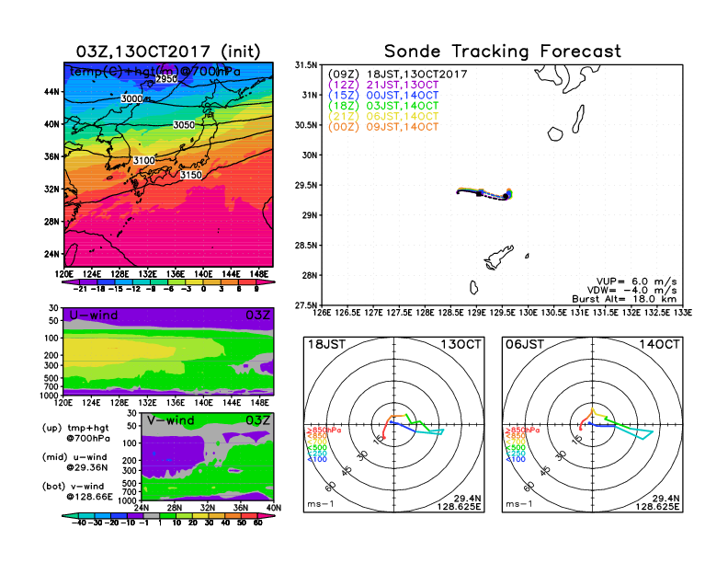
Task: Click '14OCT' on the right hodograph
Action: (x=660, y=345)
